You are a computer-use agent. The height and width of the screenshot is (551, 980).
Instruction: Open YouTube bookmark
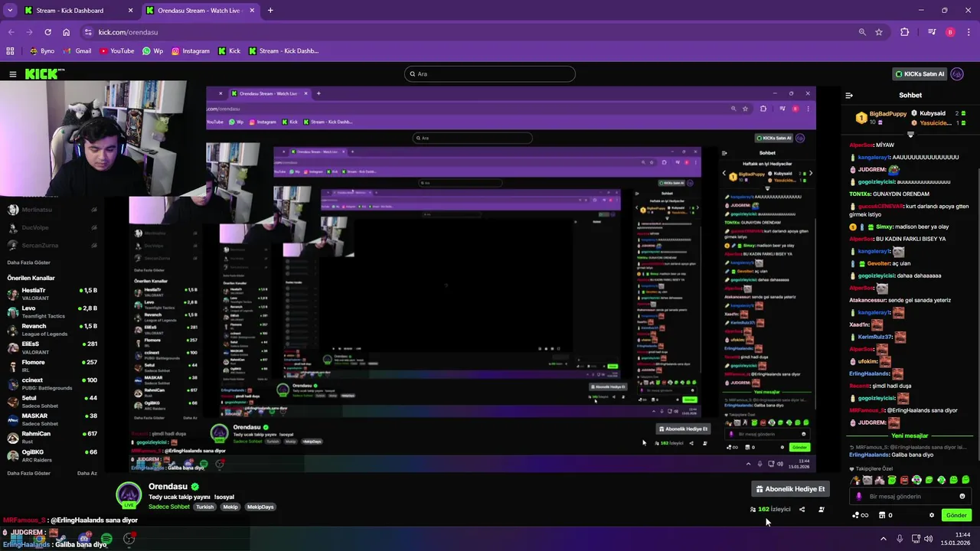(x=116, y=51)
